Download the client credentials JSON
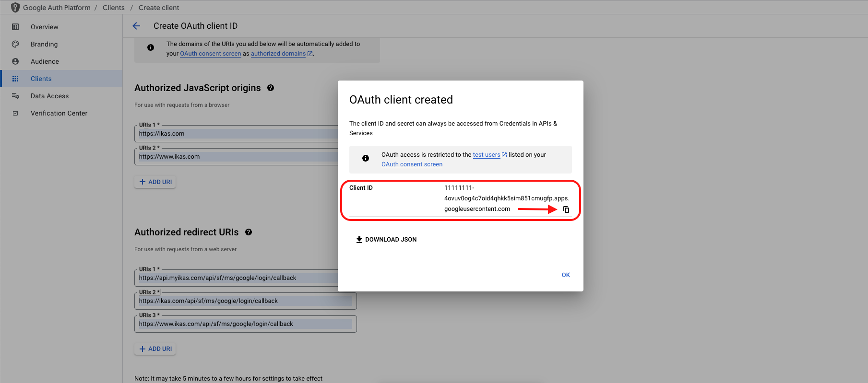Screen dimensions: 868x383 (386, 240)
